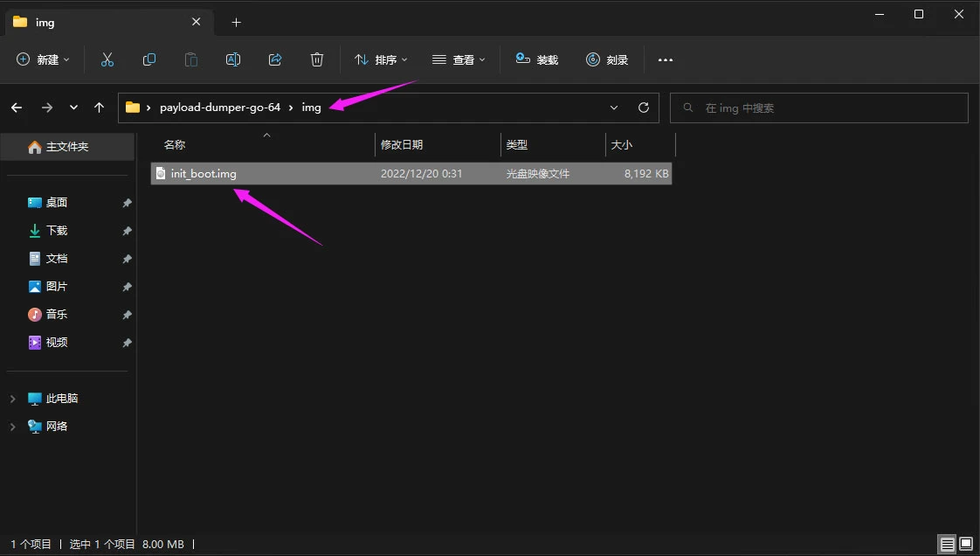This screenshot has width=980, height=556.
Task: Open the 新建 (New) dropdown
Action: [43, 59]
